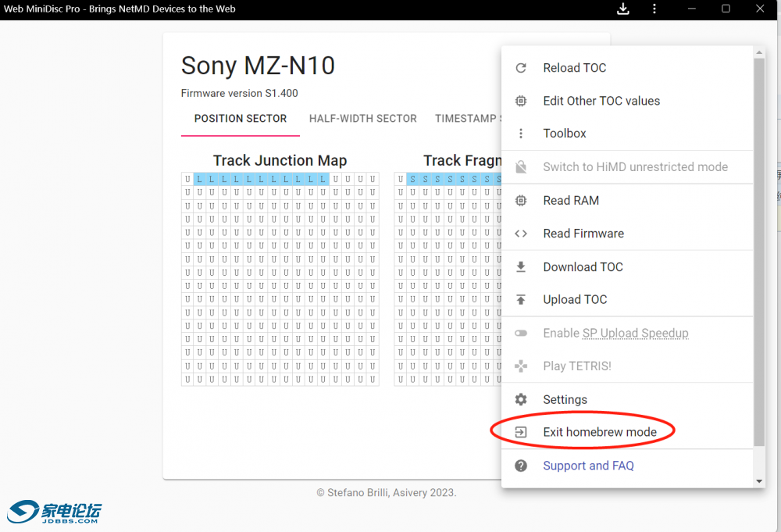781x532 pixels.
Task: Select Switch to HiMD unrestricted mode
Action: (x=627, y=167)
